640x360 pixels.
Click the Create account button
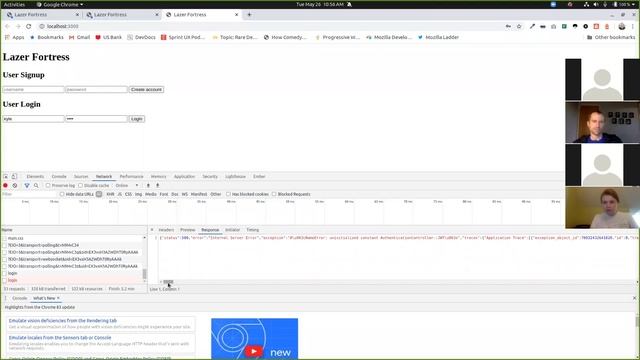click(x=147, y=89)
